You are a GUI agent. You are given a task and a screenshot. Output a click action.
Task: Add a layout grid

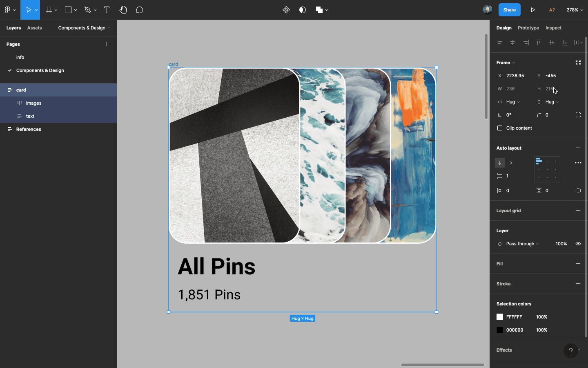(578, 211)
